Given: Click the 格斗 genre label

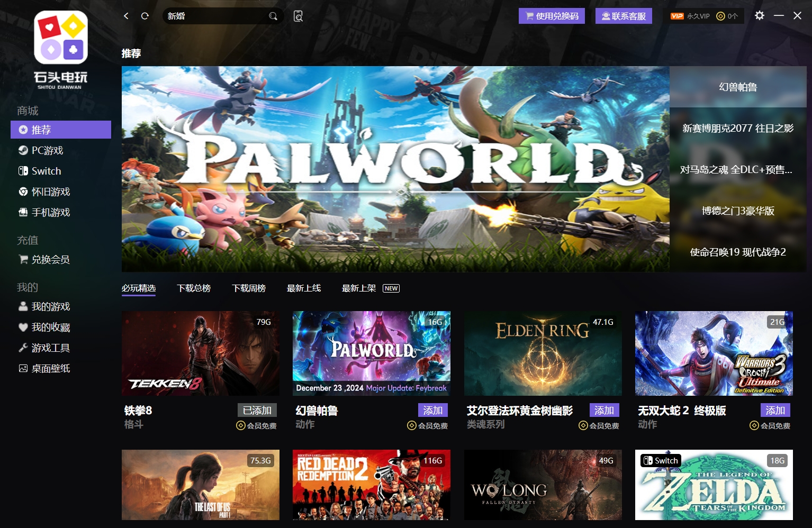Looking at the screenshot, I should tap(133, 424).
